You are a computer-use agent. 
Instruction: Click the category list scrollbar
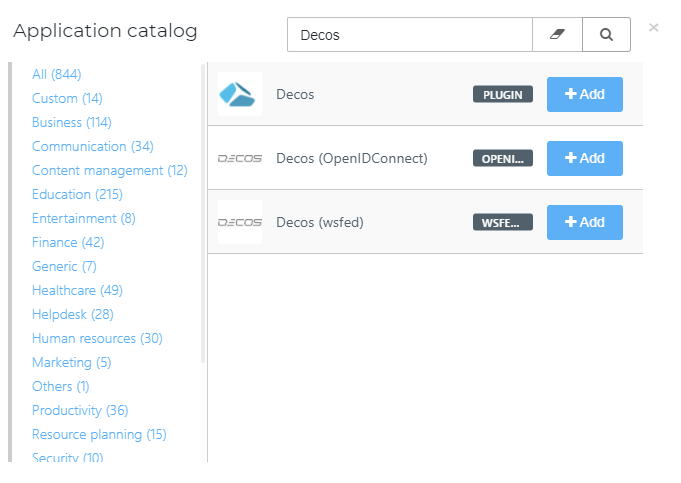pos(202,213)
